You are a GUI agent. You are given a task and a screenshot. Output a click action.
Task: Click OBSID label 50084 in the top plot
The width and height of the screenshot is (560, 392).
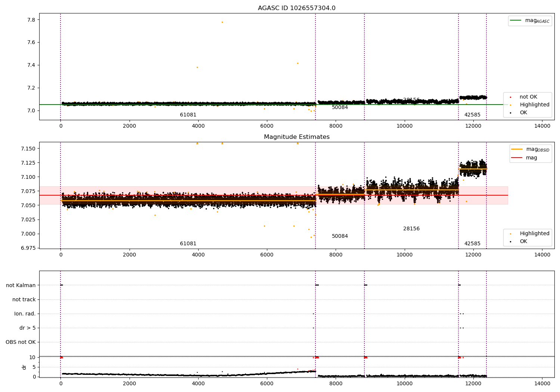[x=340, y=108]
